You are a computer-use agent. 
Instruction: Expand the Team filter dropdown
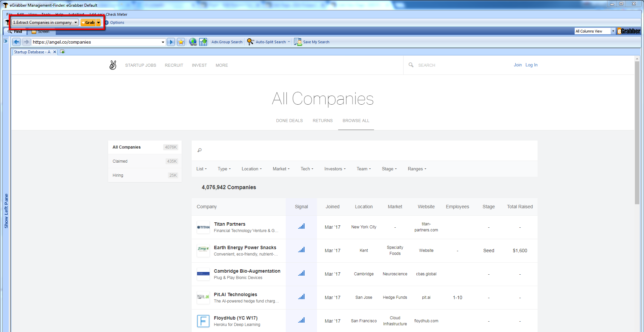tap(364, 169)
